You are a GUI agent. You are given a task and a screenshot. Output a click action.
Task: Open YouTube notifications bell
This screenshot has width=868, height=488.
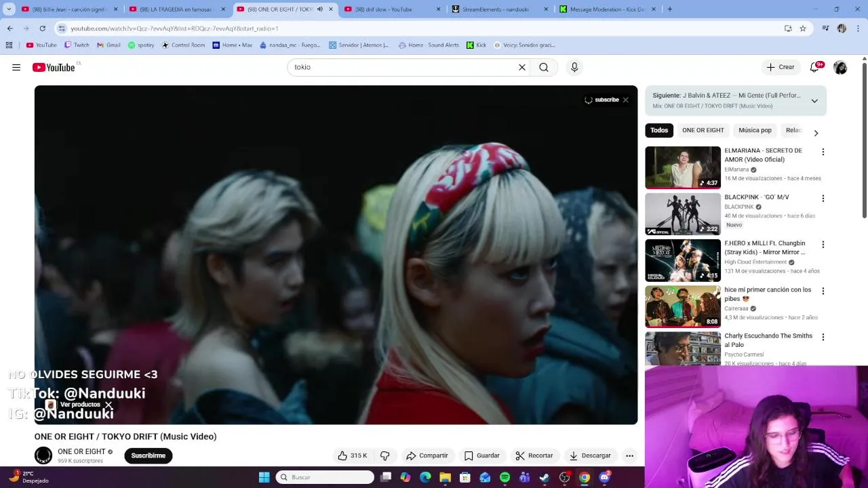[x=814, y=67]
